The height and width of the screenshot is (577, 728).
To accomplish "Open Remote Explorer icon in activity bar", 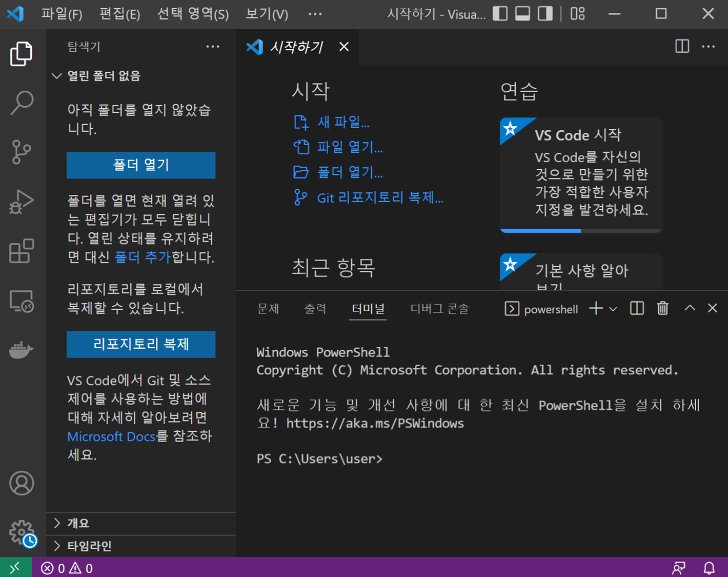I will pyautogui.click(x=22, y=301).
